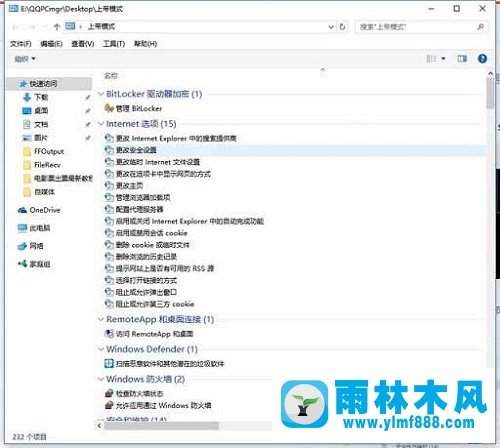The image size is (500, 448).
Task: Open OneDrive in the navigation pane
Action: tap(39, 210)
